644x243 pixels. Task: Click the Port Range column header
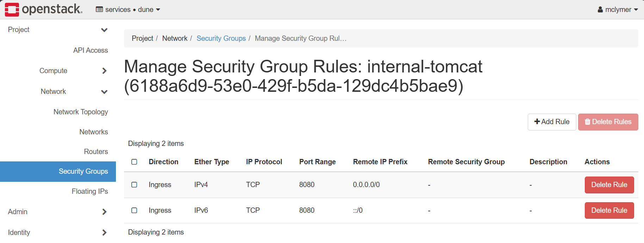(x=317, y=162)
